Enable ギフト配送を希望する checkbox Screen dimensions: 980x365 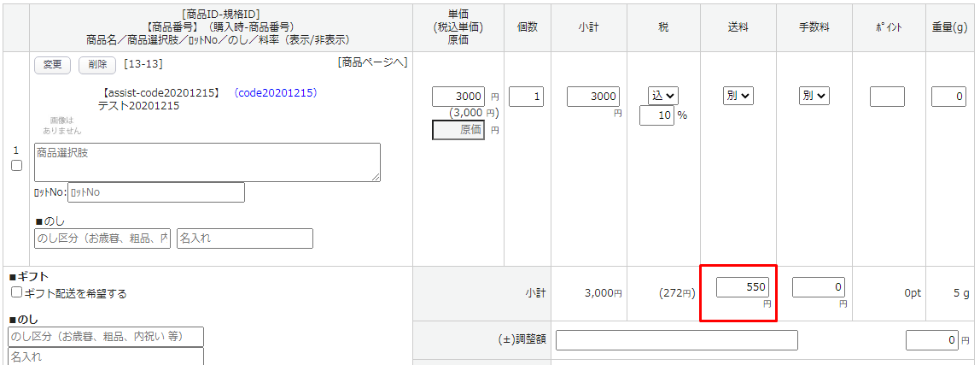[16, 293]
